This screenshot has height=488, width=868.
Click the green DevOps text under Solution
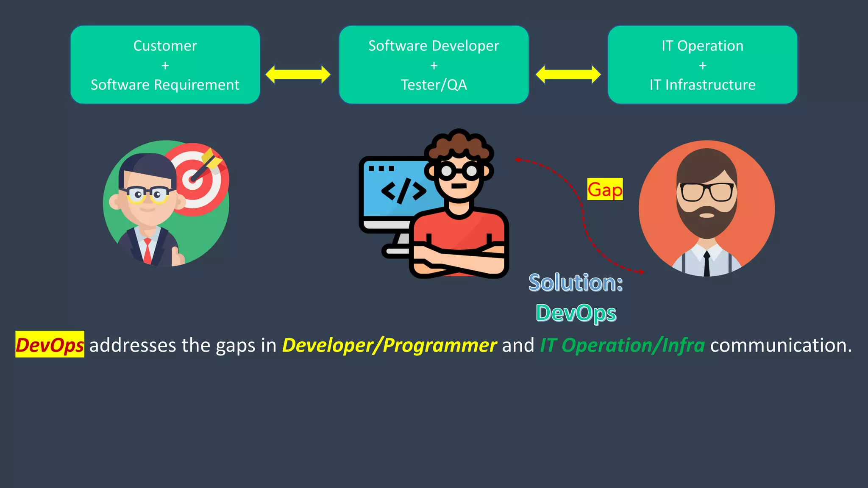pyautogui.click(x=576, y=313)
